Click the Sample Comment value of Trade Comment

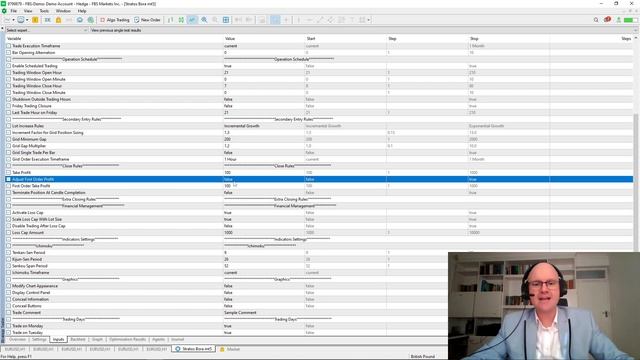click(x=240, y=313)
